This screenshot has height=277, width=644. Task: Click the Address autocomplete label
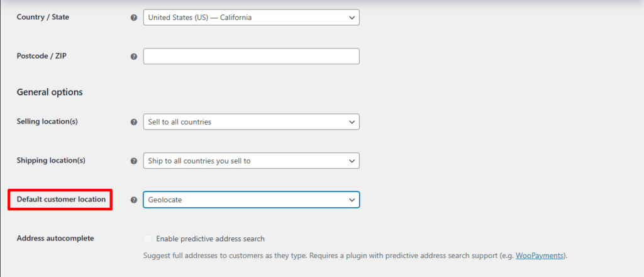(x=55, y=239)
